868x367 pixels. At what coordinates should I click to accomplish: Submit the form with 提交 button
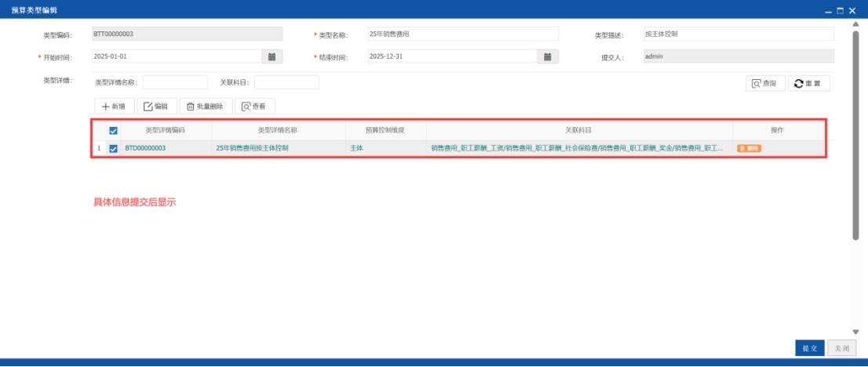coord(810,348)
